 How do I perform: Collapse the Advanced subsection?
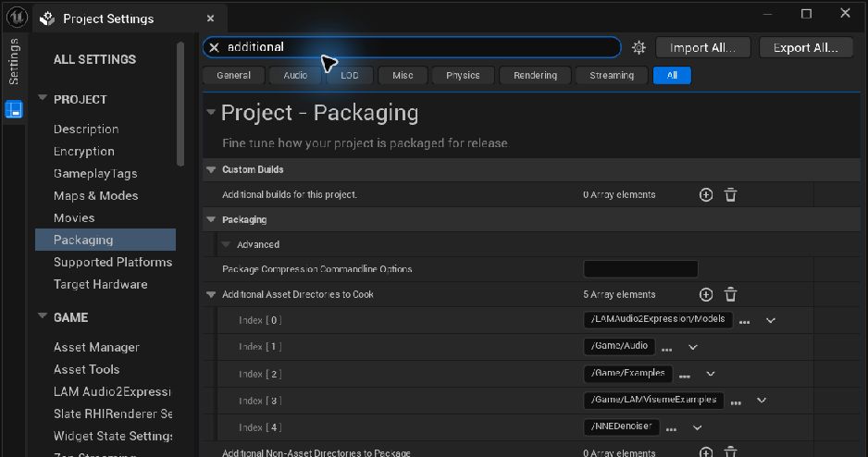(x=226, y=244)
